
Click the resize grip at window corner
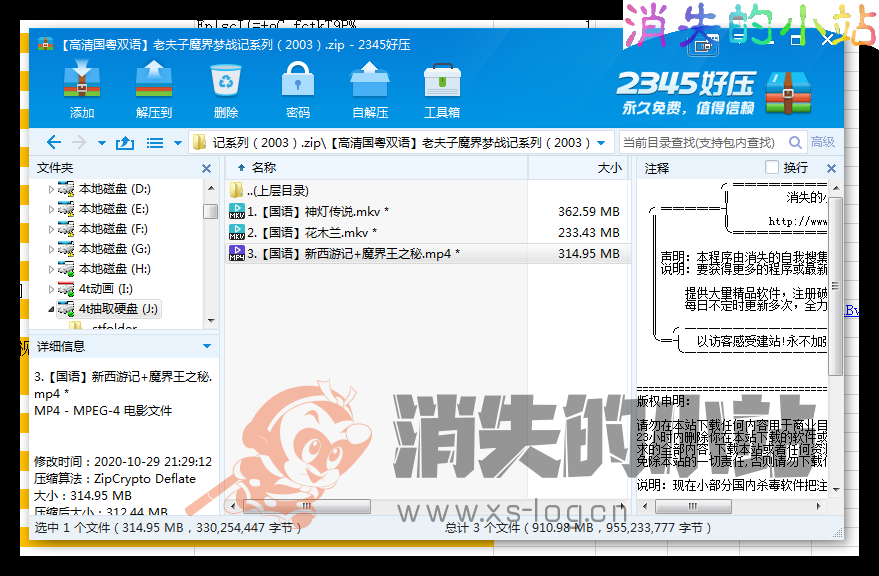pos(838,534)
